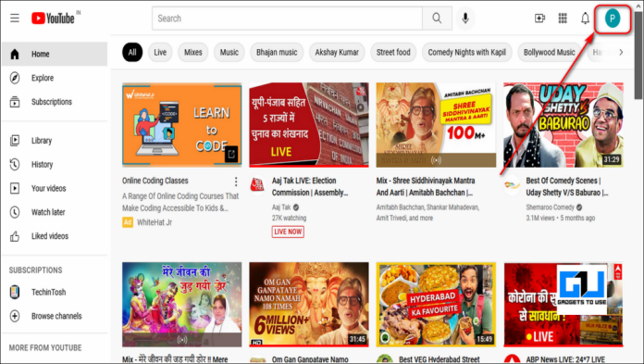Open Liked videos in sidebar
This screenshot has height=364, width=644.
pyautogui.click(x=55, y=236)
